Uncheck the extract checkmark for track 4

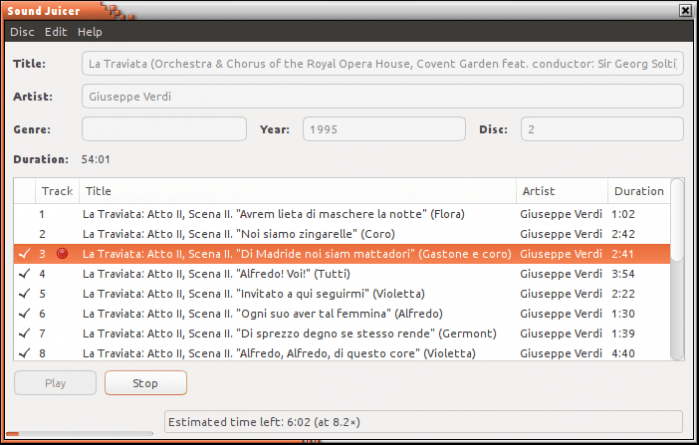[24, 274]
